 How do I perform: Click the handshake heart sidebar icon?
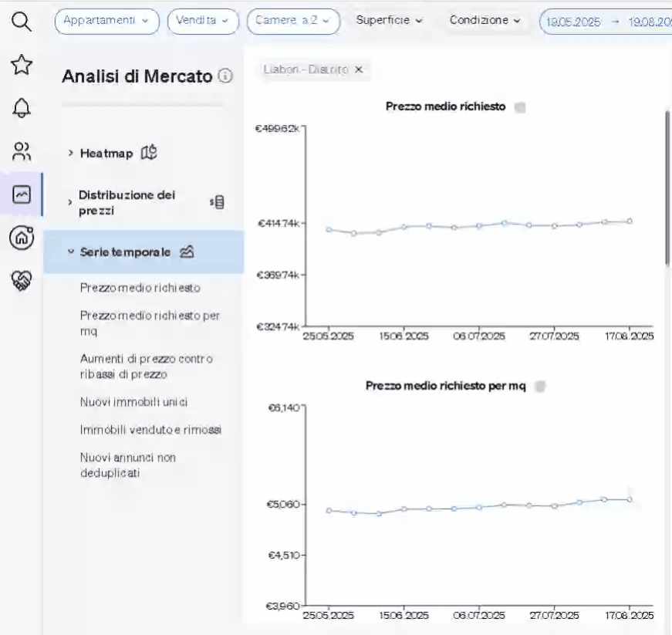click(x=22, y=281)
